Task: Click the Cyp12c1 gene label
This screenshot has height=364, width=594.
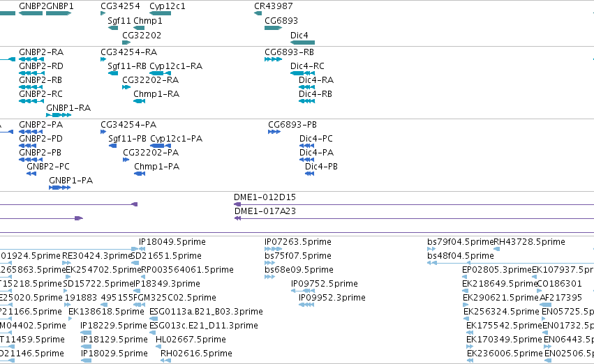Action: (168, 6)
